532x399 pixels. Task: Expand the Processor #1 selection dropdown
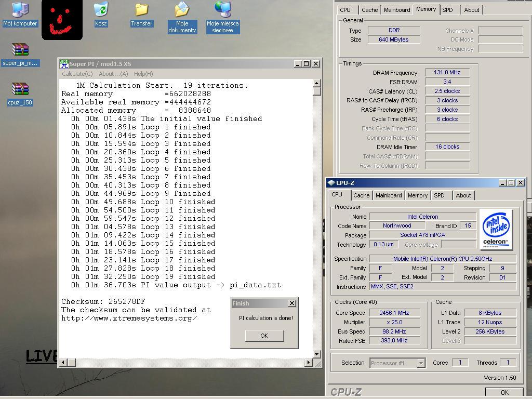click(421, 363)
